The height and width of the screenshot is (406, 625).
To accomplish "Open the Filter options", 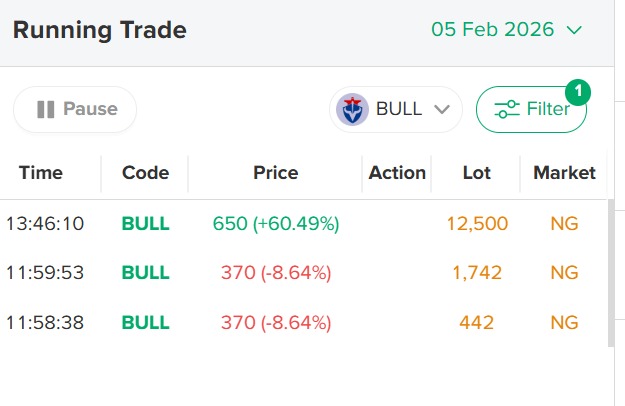I will [x=531, y=110].
